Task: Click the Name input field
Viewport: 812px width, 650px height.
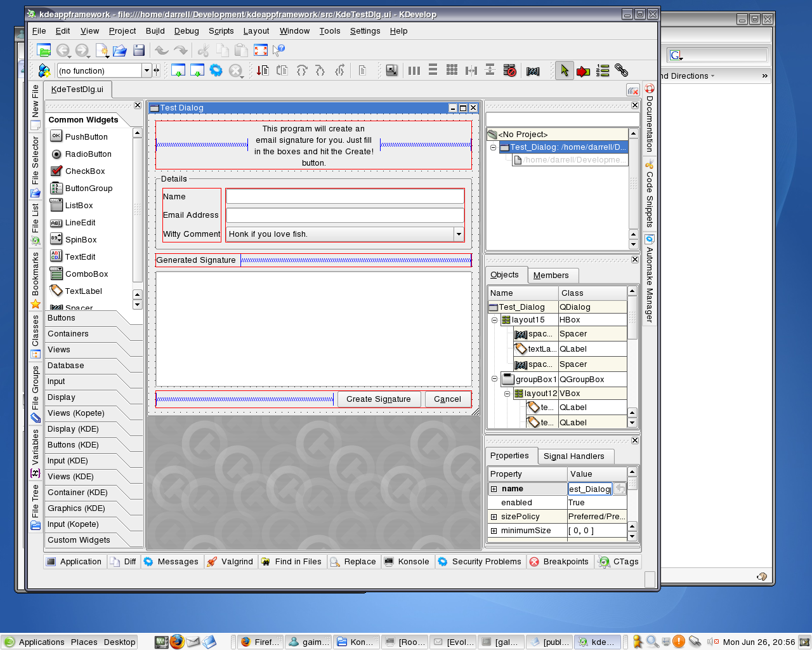Action: tap(344, 197)
